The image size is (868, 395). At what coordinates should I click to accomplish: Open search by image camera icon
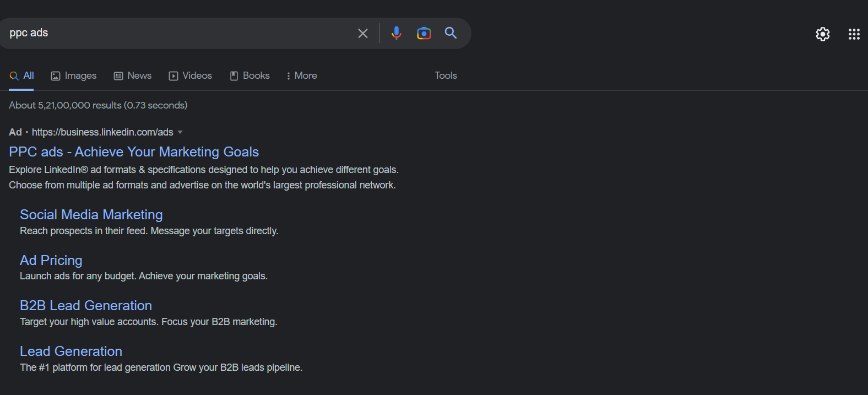[424, 34]
